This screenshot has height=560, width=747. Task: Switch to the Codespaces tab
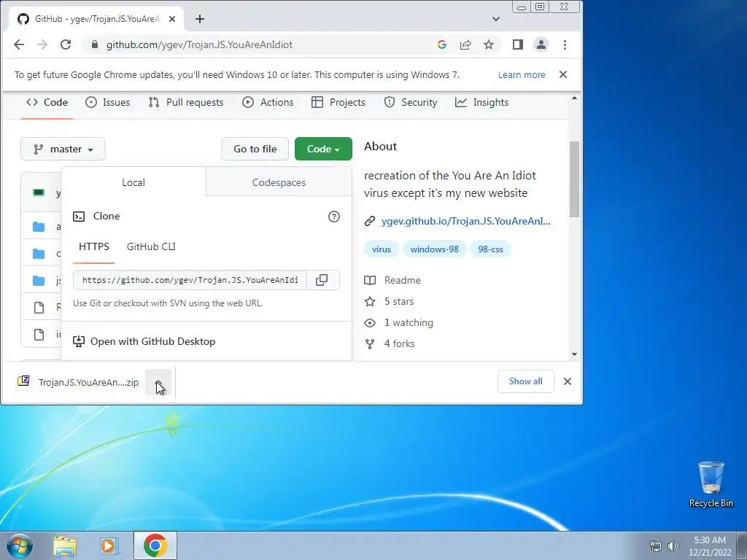pos(279,182)
